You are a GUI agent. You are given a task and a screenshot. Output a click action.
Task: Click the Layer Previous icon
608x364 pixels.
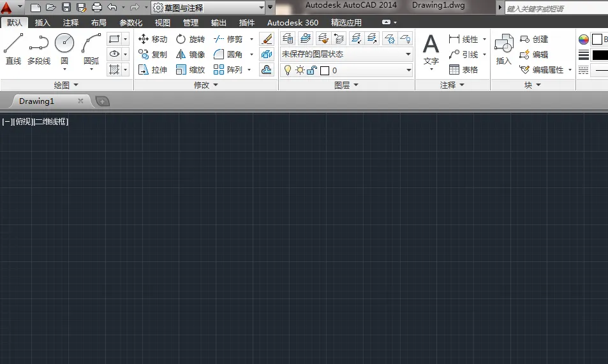339,38
